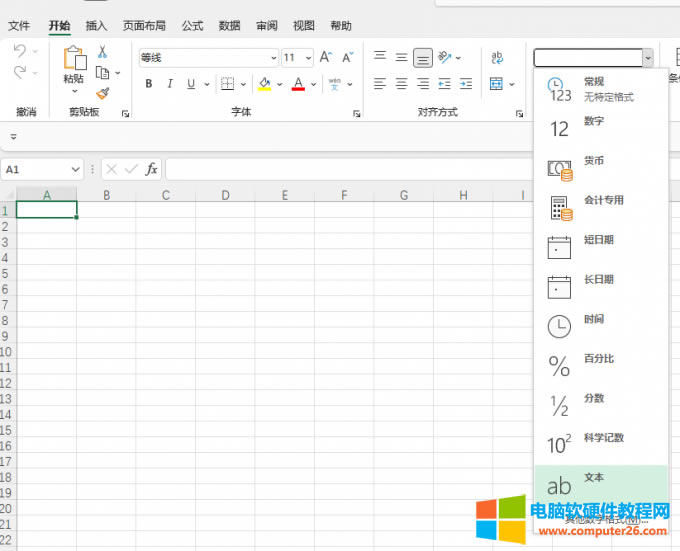680x551 pixels.
Task: Expand the Name Box dropdown arrow
Action: 75,170
